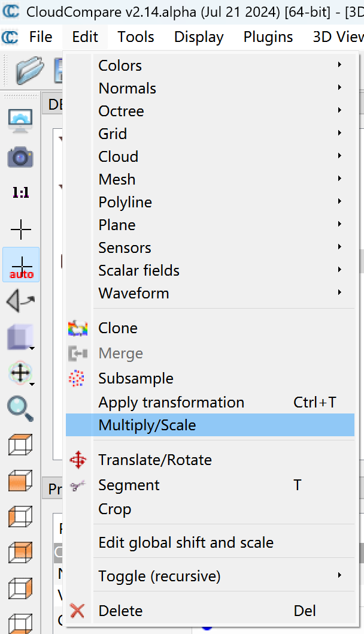The width and height of the screenshot is (364, 634).
Task: Open the Tools menu
Action: [x=136, y=37]
